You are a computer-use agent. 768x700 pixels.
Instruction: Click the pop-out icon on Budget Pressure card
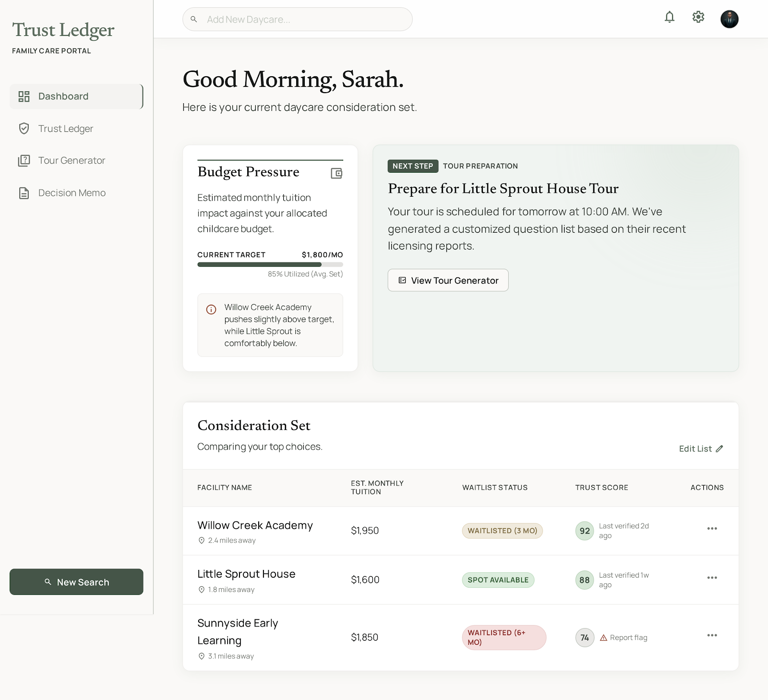pos(336,173)
